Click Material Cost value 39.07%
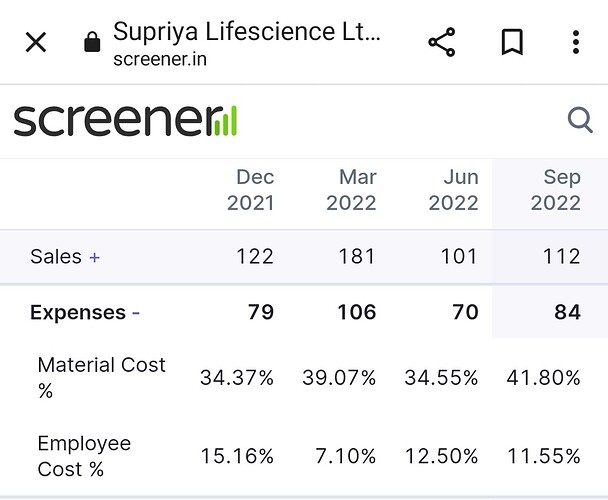The height and width of the screenshot is (500, 608). (339, 378)
